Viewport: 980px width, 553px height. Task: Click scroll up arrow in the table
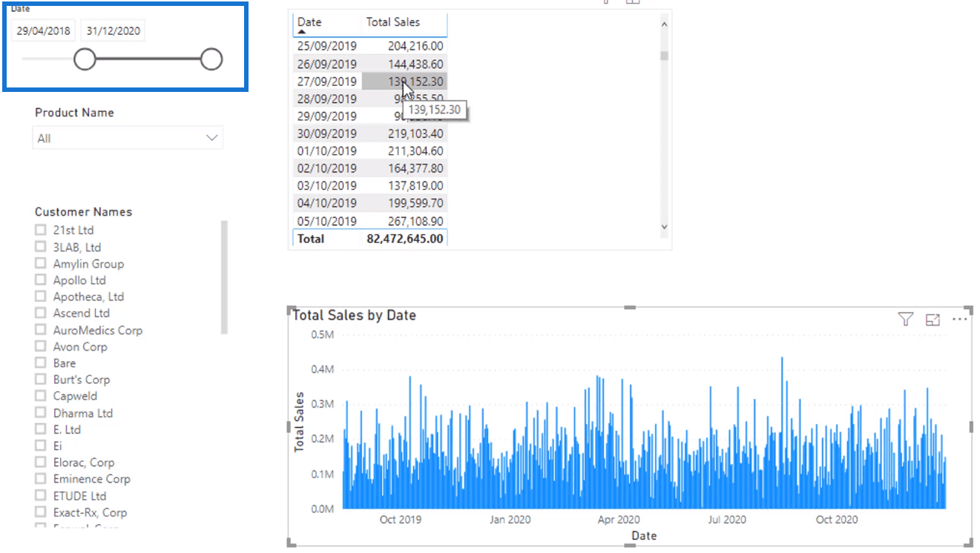664,24
